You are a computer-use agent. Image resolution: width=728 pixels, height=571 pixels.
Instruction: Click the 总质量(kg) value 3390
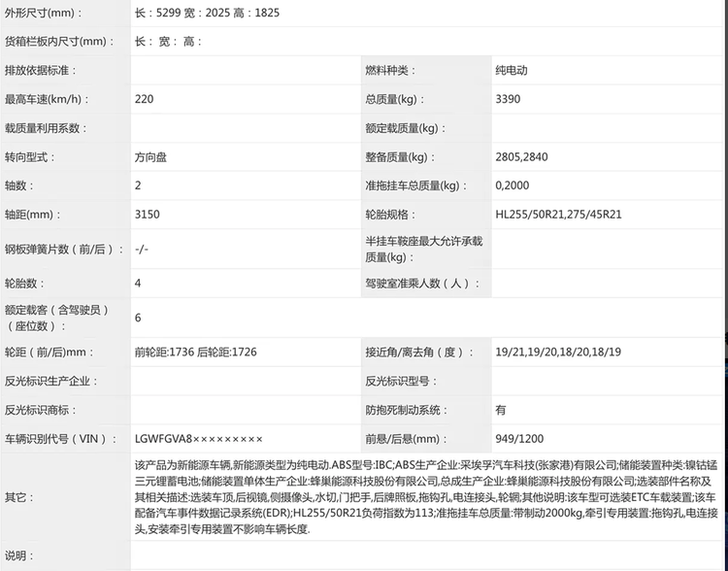[508, 99]
